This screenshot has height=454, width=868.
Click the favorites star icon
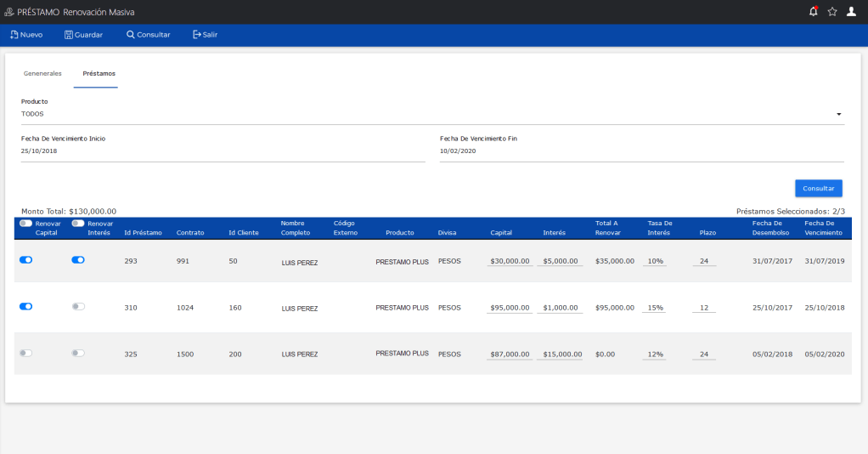pyautogui.click(x=832, y=12)
